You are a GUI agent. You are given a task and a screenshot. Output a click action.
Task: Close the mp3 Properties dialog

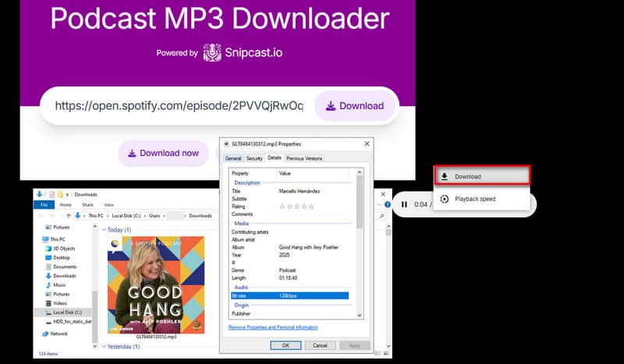point(367,144)
